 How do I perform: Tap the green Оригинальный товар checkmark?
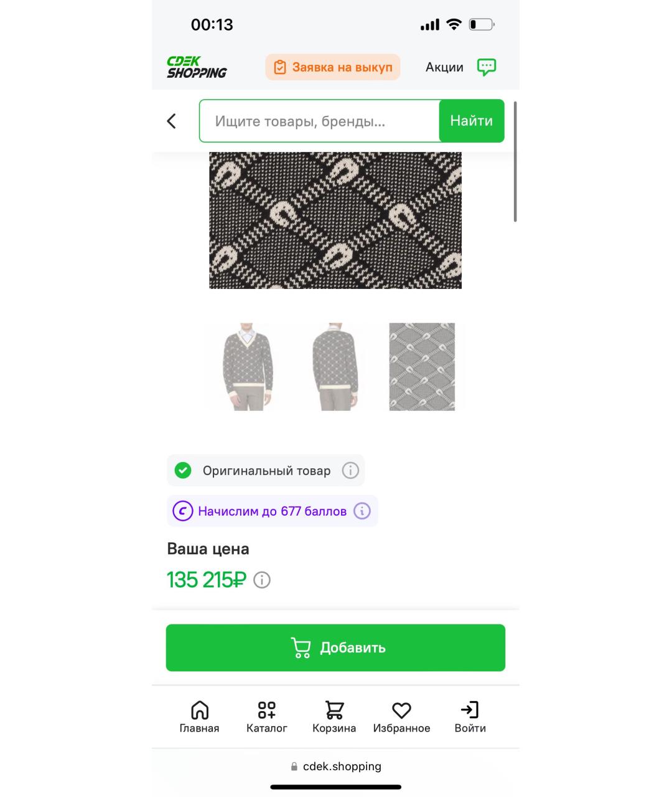tap(183, 471)
